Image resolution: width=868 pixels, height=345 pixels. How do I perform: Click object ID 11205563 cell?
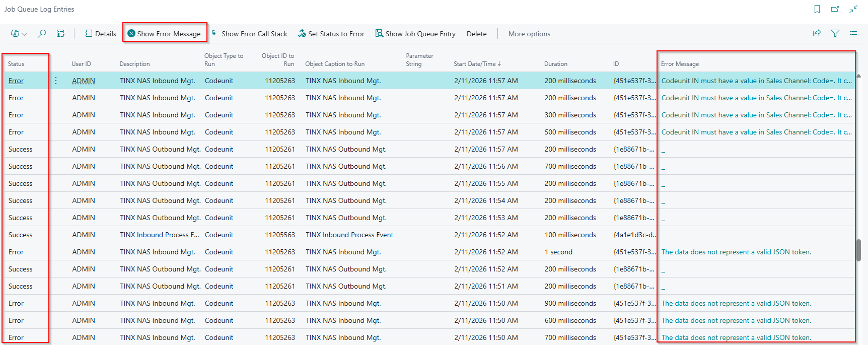point(280,235)
